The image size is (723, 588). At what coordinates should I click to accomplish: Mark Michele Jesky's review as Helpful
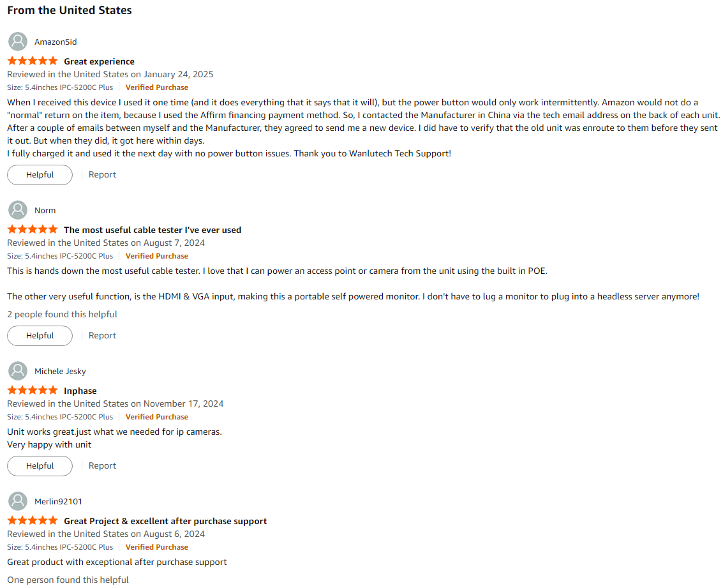[40, 466]
